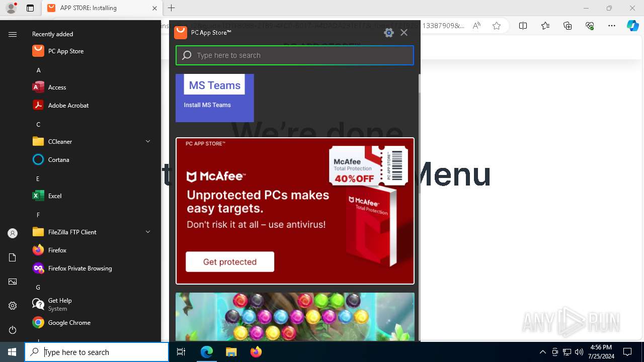Click the Windows Start button

point(12,352)
